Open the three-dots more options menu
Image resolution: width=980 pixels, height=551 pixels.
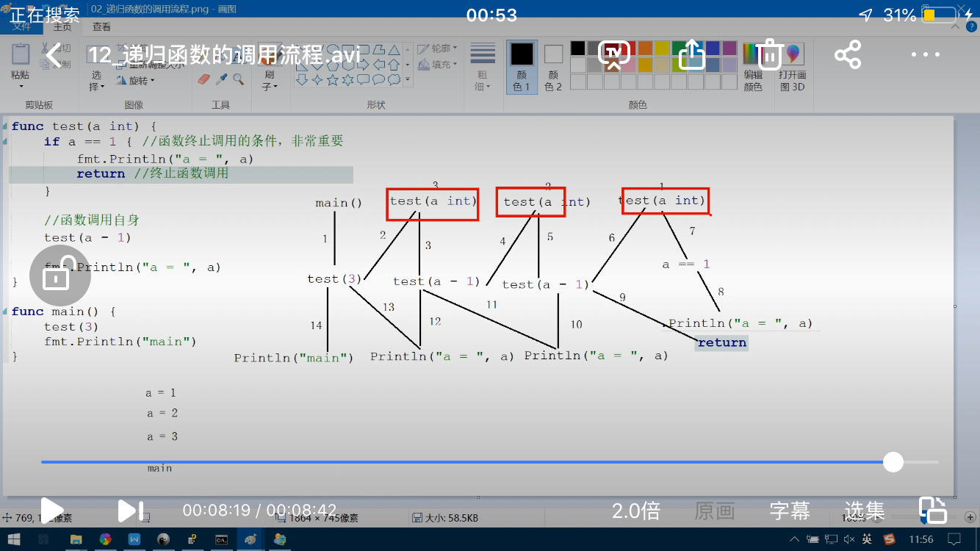tap(926, 55)
